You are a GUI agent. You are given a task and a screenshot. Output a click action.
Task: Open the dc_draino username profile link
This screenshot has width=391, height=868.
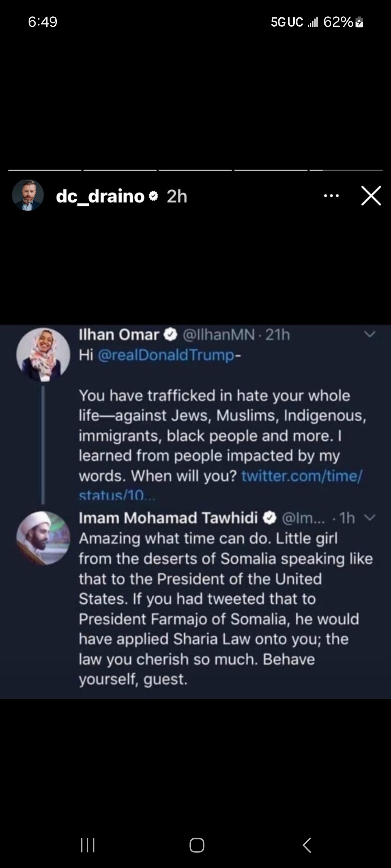click(x=100, y=196)
